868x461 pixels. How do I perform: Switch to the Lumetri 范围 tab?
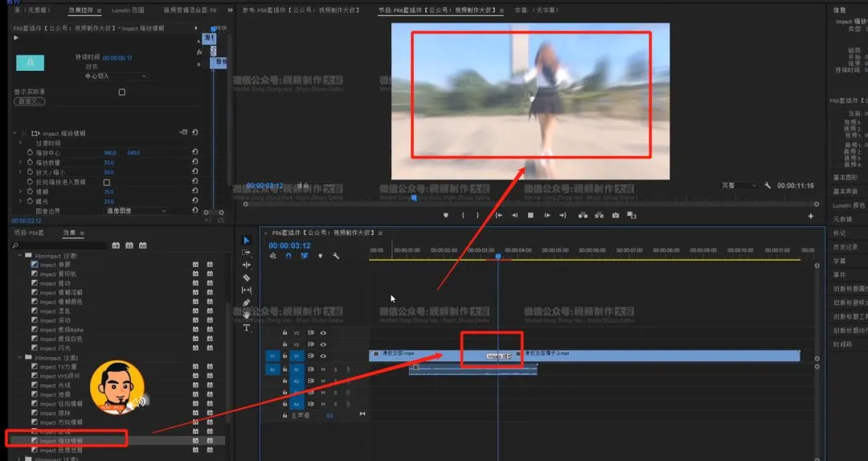point(128,10)
